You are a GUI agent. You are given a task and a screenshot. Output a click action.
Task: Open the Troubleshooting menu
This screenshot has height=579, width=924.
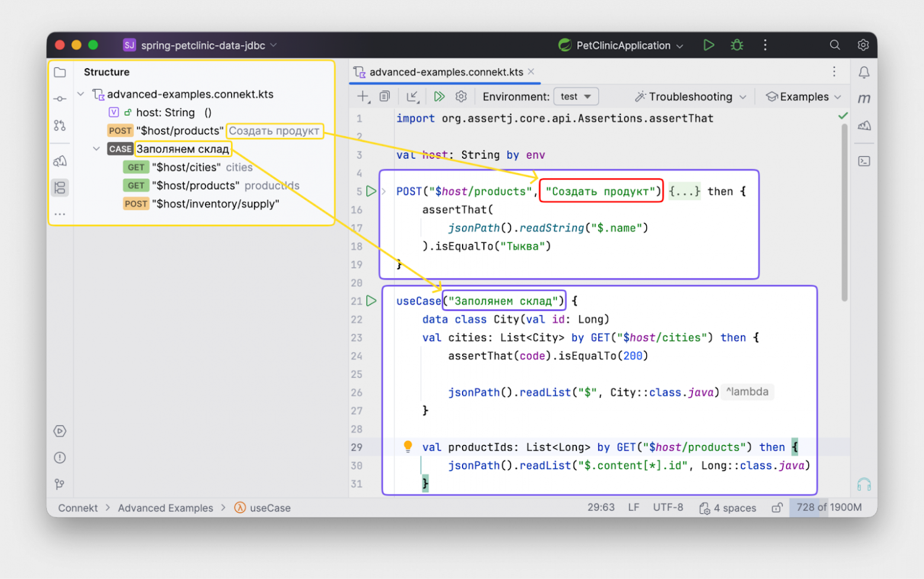690,97
